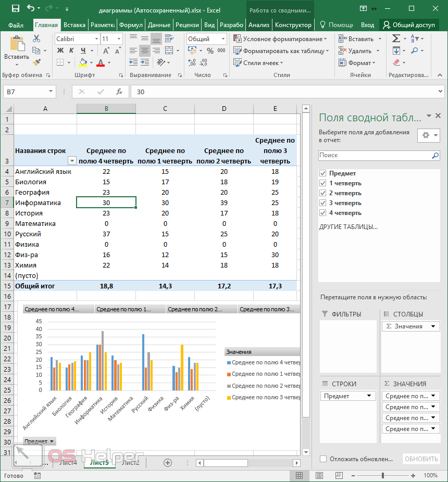Save the workbook with the floppy disk icon
448x482 pixels.
(x=15, y=9)
